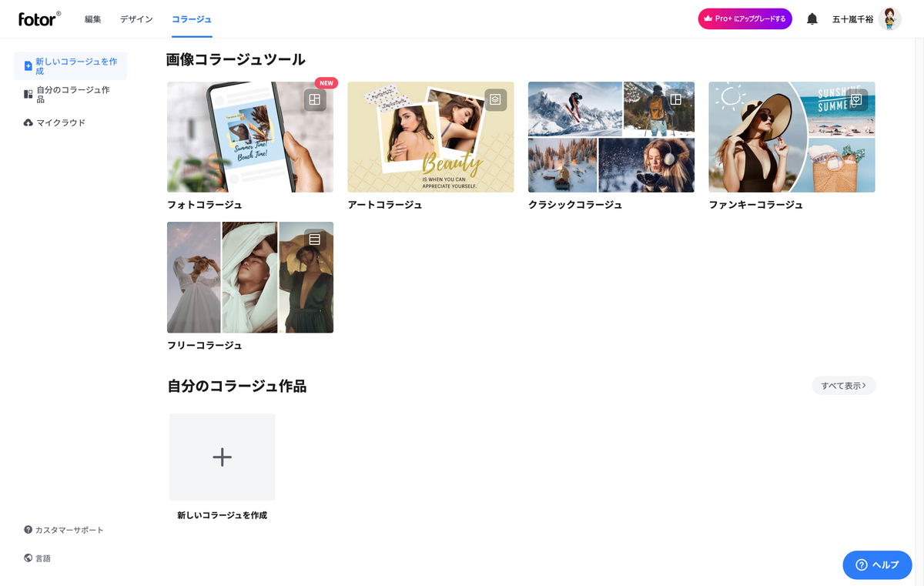Switch to the 編集 tab
Screen dimensions: 924x586
point(92,19)
